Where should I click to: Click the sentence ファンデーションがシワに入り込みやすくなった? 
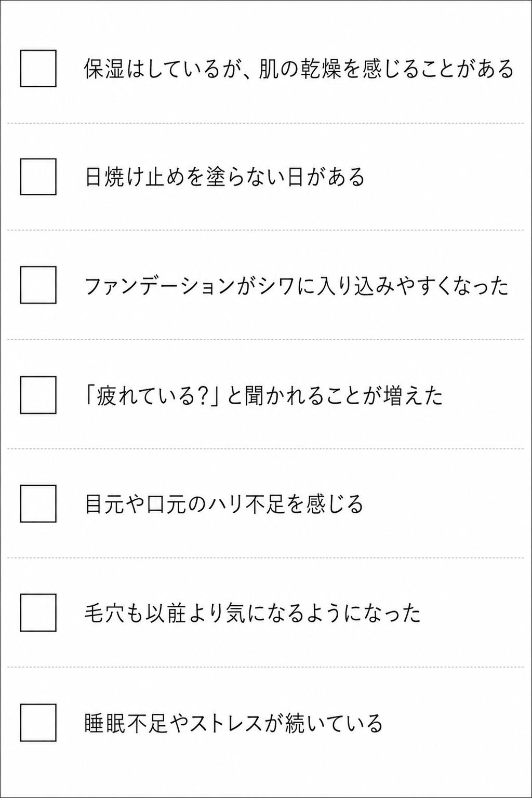(296, 286)
